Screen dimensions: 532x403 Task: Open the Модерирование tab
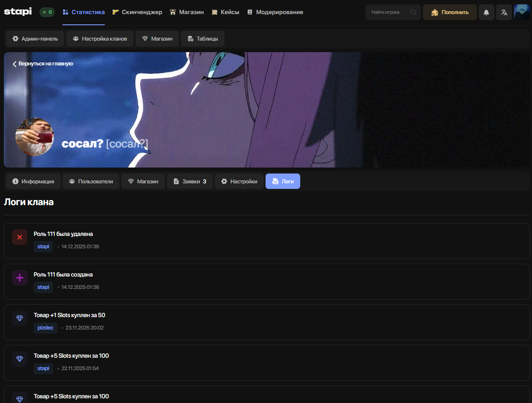tap(275, 12)
